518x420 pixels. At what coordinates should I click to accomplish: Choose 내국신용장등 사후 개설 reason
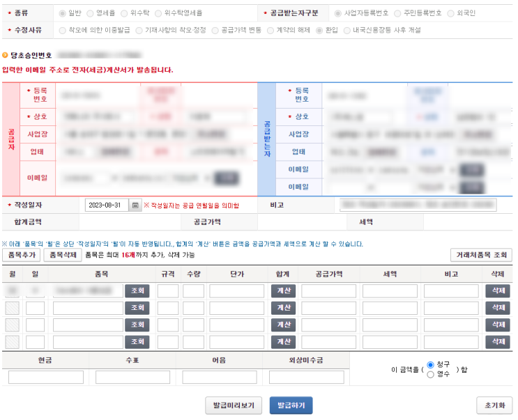coord(347,31)
